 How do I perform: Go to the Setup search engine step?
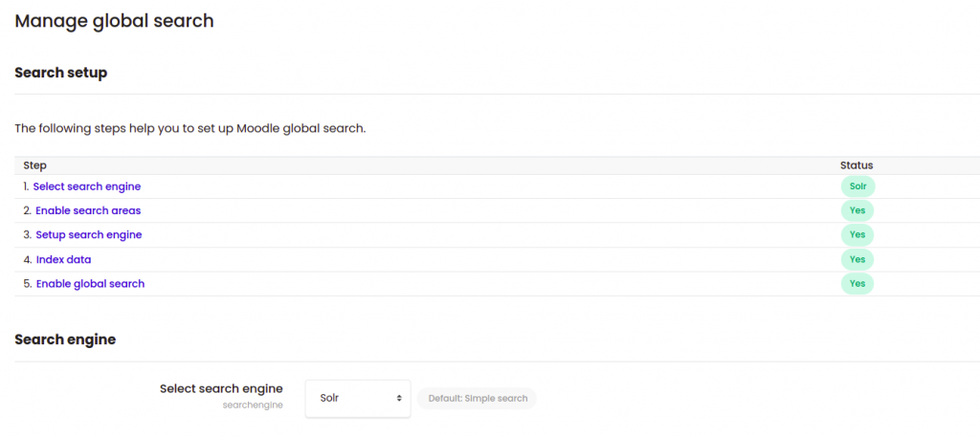click(x=89, y=235)
